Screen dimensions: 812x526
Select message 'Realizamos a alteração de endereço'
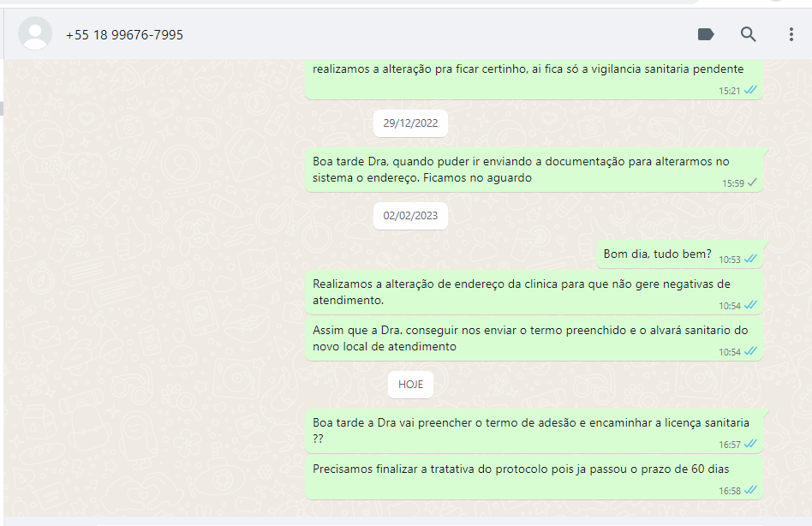click(534, 292)
